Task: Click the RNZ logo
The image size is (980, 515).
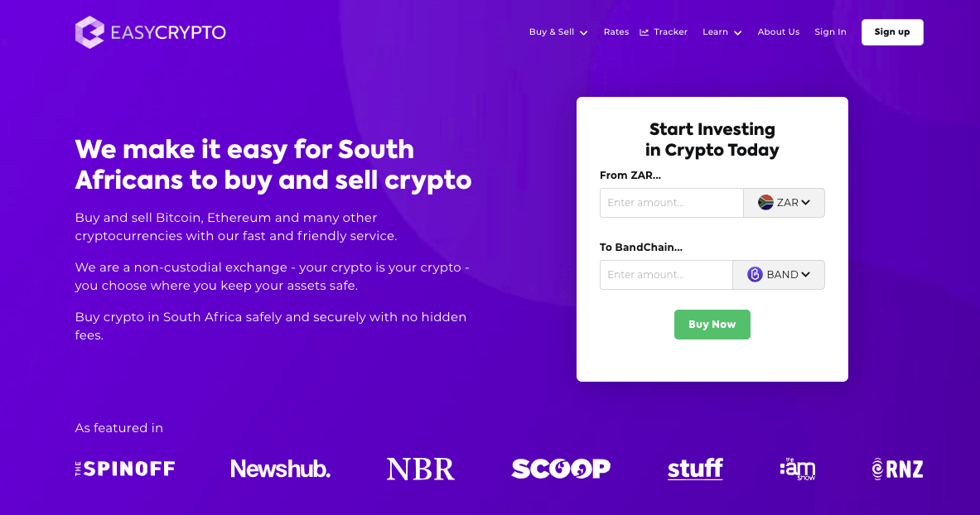Action: pyautogui.click(x=896, y=468)
